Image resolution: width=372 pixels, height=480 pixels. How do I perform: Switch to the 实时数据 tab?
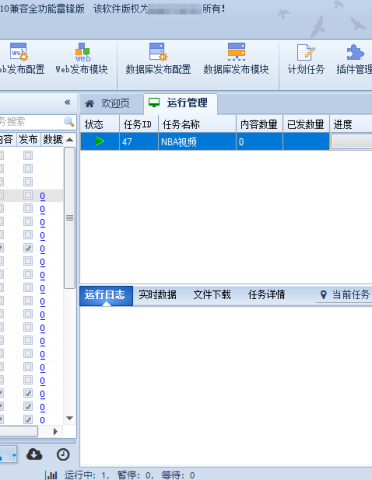click(157, 295)
